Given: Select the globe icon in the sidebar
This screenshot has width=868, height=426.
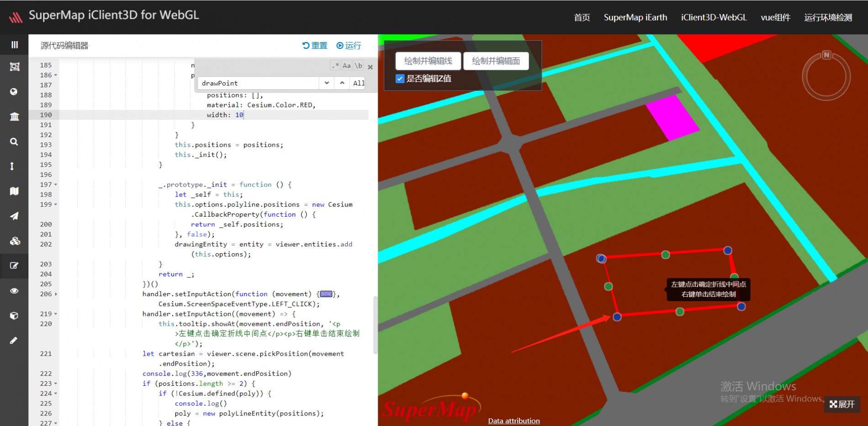Looking at the screenshot, I should tap(14, 91).
